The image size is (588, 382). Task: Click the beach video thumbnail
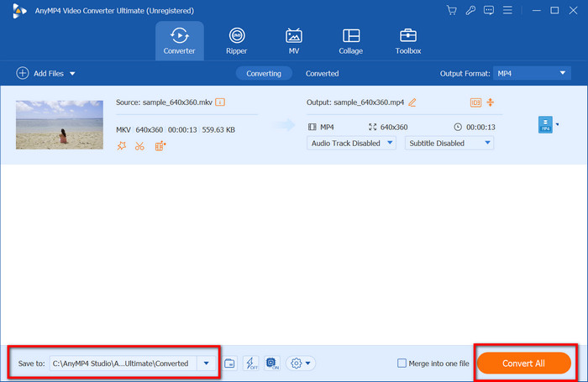[60, 124]
